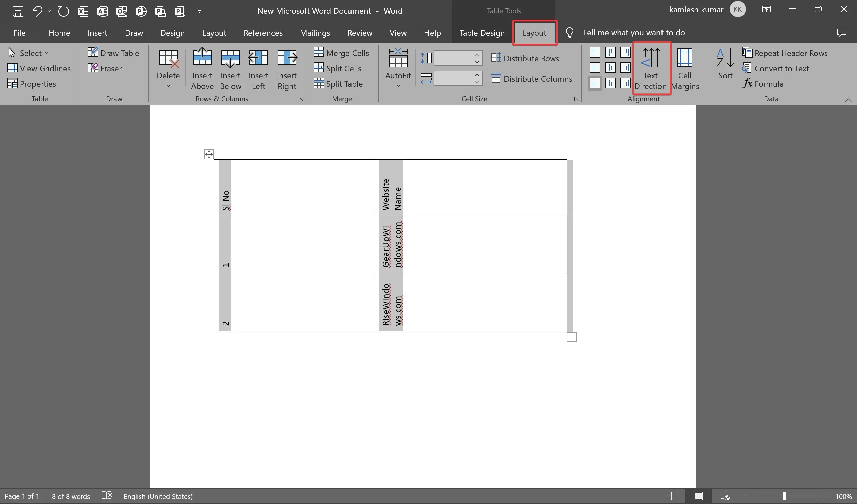The image size is (857, 504).
Task: Activate the Eraser table tool
Action: 105,68
